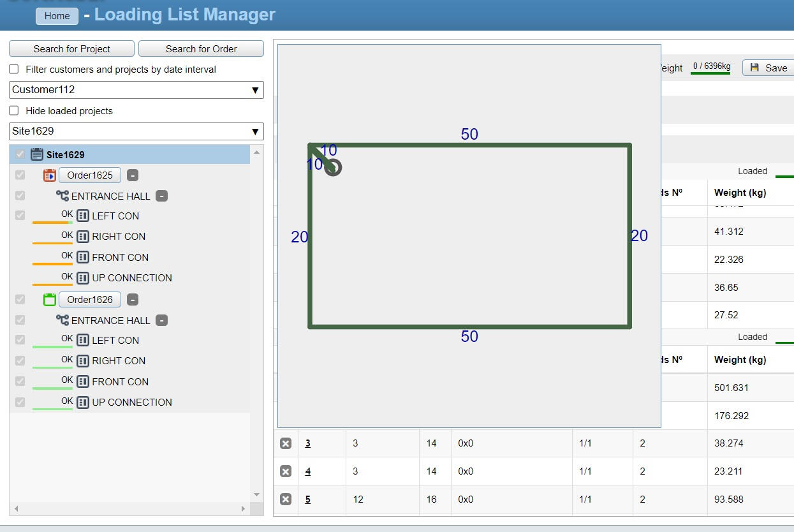Viewport: 794px width, 532px height.
Task: Toggle the checkbox next to Order1626
Action: pos(20,299)
